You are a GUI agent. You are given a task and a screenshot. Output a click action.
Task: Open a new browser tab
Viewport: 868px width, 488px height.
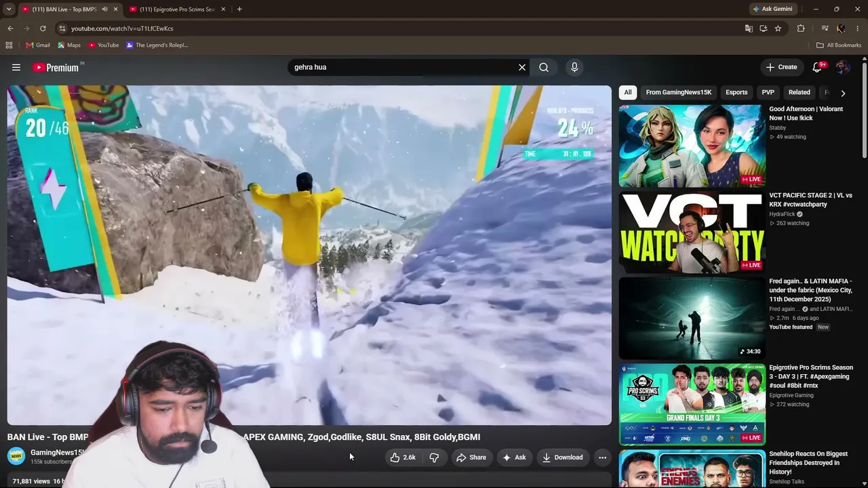[x=239, y=9]
